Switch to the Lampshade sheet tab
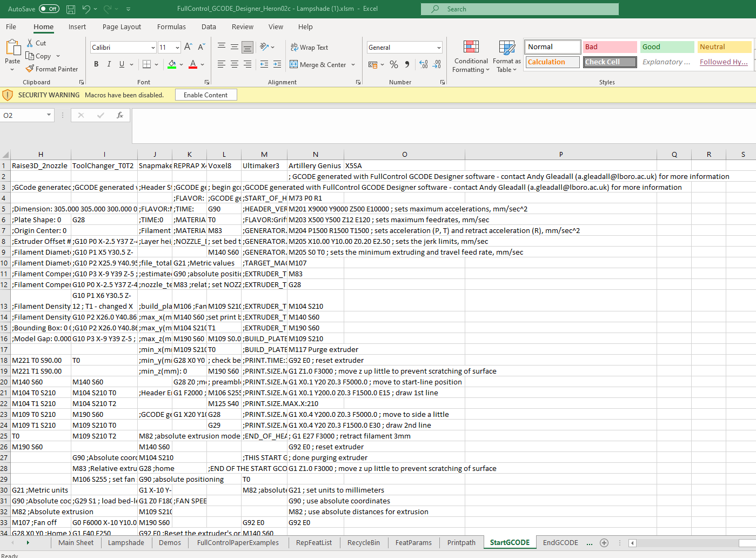 pos(126,542)
